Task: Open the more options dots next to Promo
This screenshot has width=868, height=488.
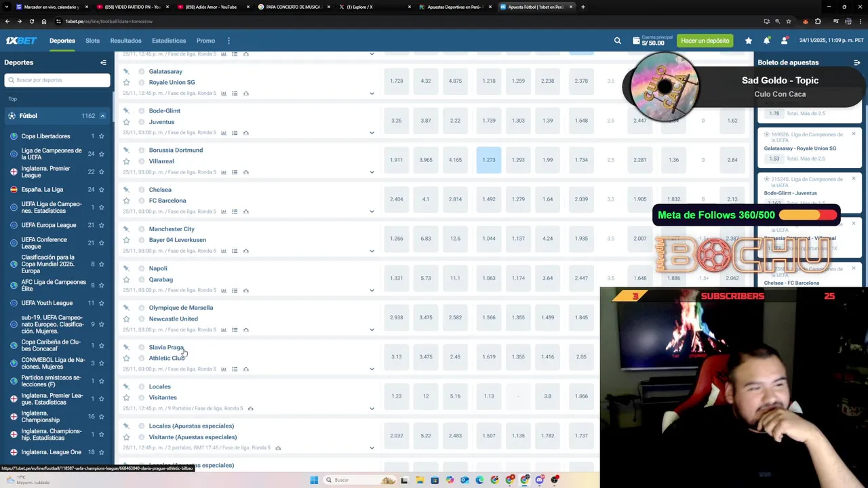Action: (229, 41)
